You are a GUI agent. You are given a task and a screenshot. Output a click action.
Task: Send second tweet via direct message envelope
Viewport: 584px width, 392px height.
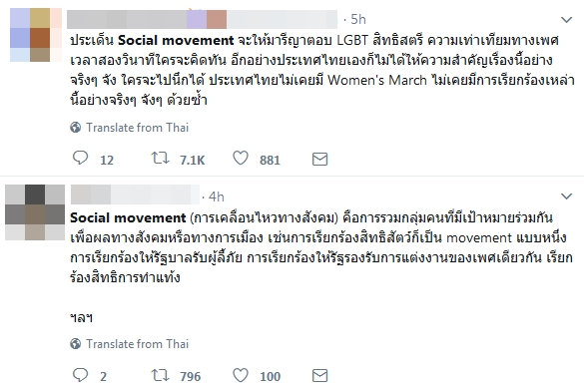[319, 376]
